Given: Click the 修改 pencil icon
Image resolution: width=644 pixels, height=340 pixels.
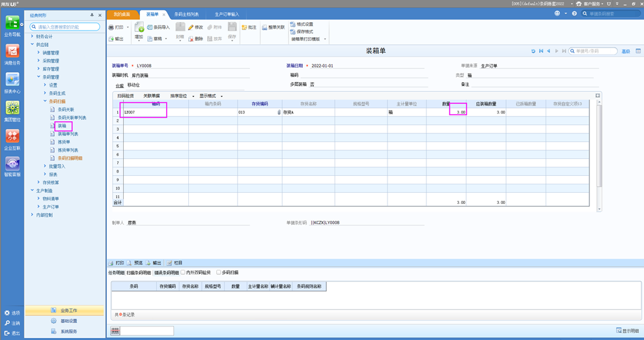Looking at the screenshot, I should click(x=191, y=27).
